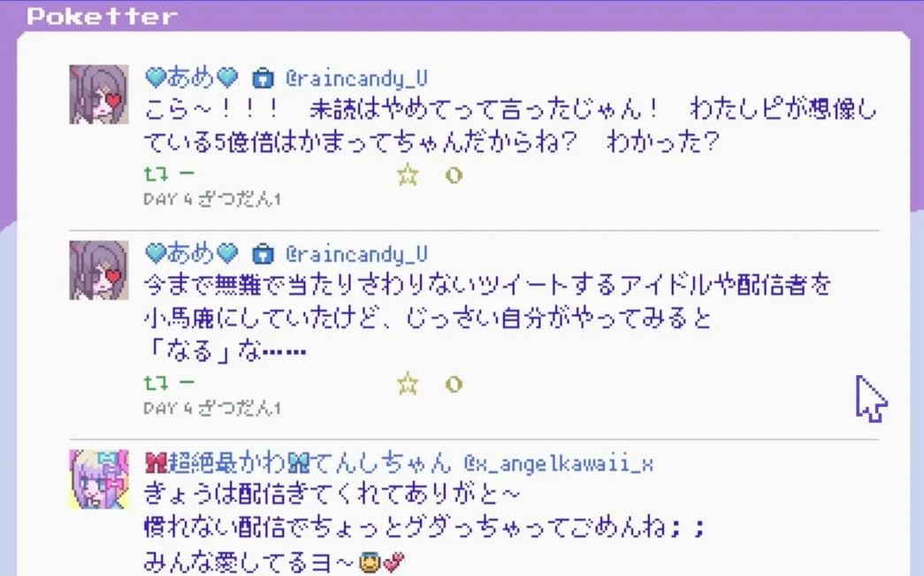Open the @x_angelkawaii_x handle link
This screenshot has height=576, width=924.
(x=559, y=464)
